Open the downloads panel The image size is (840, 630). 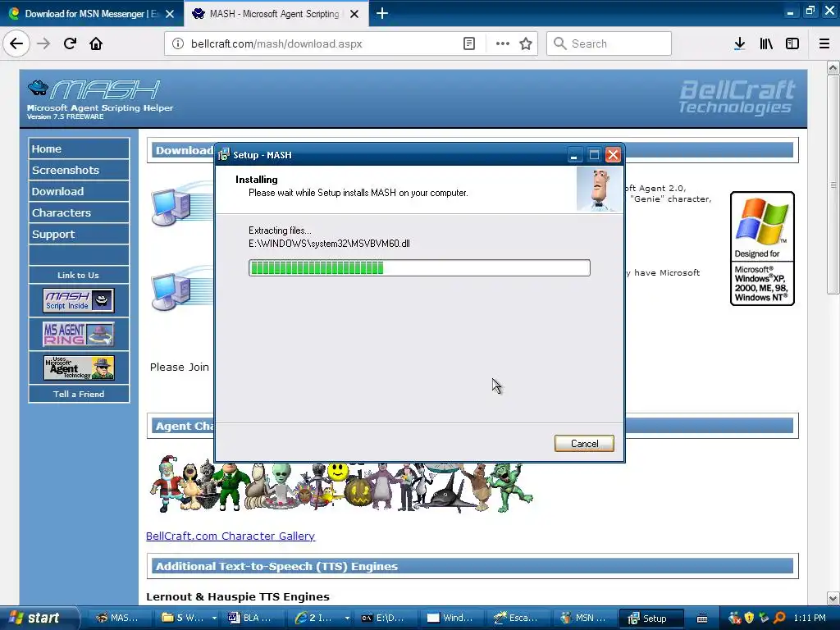pyautogui.click(x=739, y=43)
